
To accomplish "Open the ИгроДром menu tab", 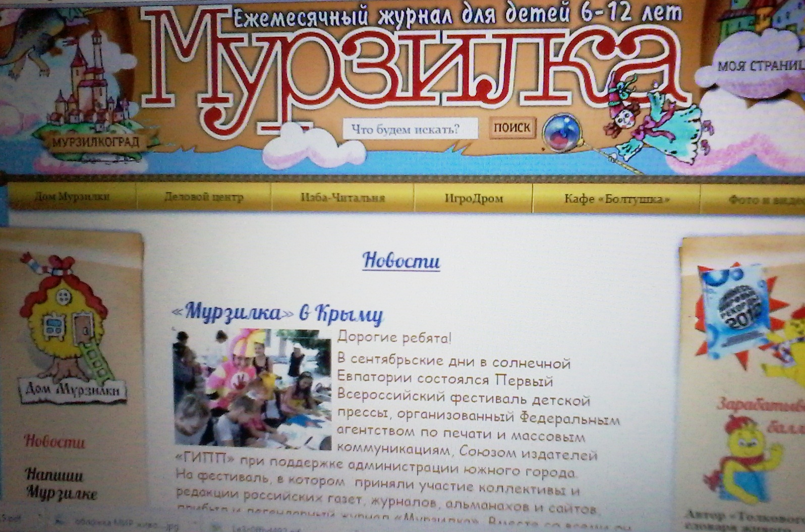I will tap(473, 199).
